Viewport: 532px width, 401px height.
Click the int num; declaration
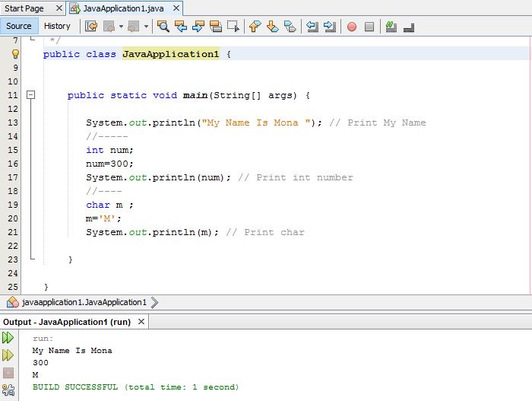(109, 150)
